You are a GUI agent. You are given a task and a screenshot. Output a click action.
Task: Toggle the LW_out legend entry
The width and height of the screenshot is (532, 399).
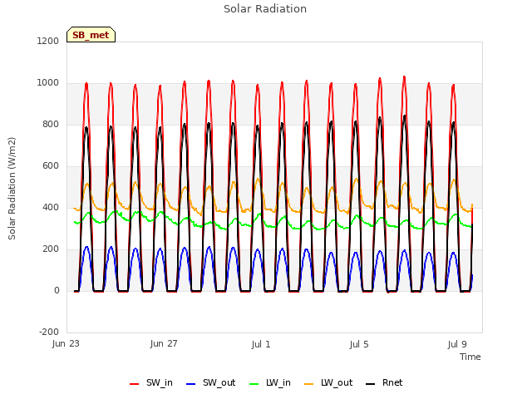pyautogui.click(x=328, y=382)
